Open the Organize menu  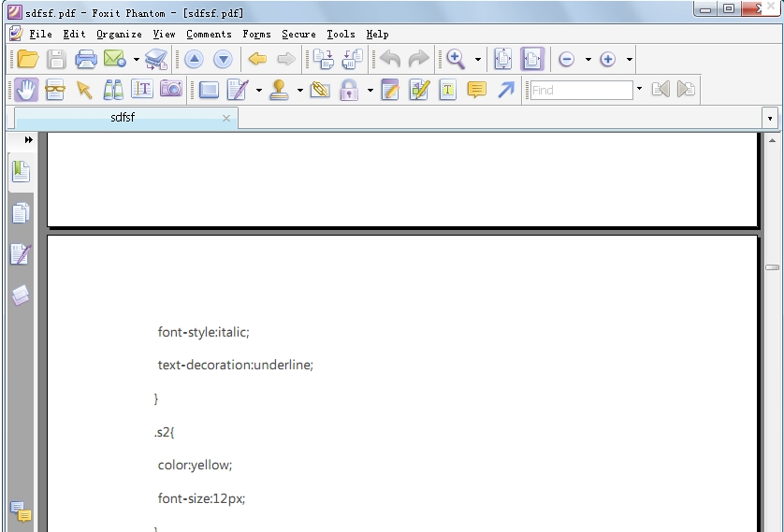tap(119, 34)
